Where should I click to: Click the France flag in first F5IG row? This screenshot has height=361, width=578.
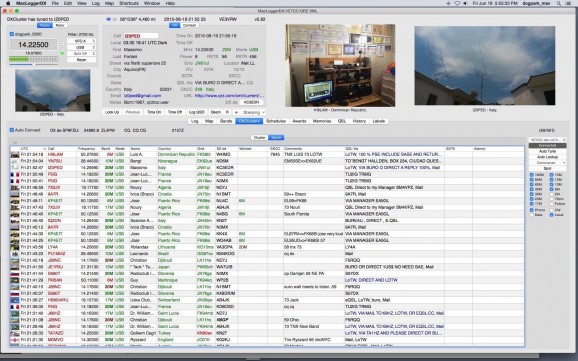[x=15, y=174]
